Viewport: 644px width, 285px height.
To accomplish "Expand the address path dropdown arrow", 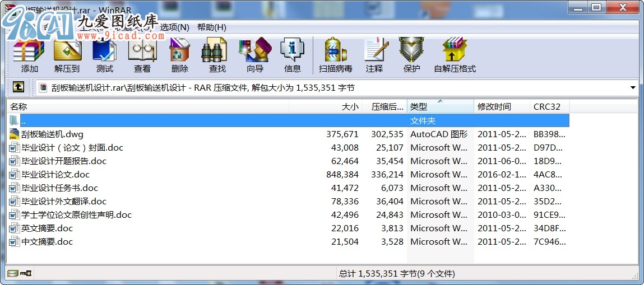I will 633,88.
